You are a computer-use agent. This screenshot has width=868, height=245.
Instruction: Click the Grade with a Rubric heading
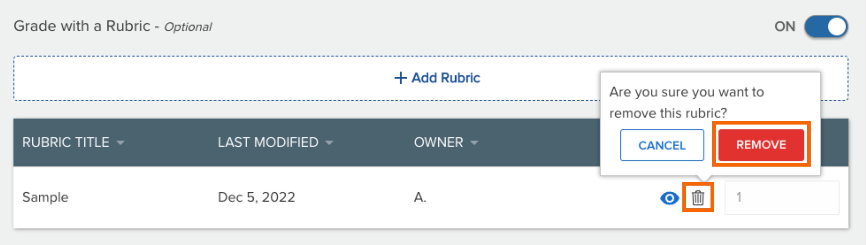(x=113, y=26)
